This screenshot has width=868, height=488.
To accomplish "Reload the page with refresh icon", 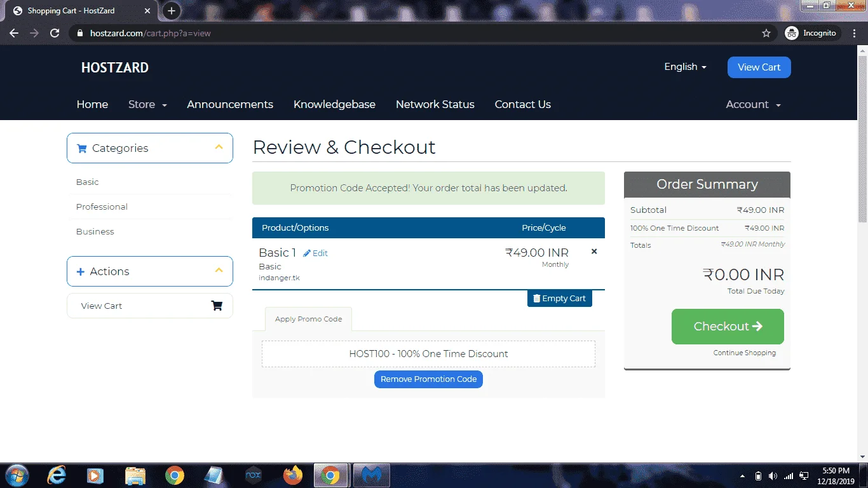I will tap(55, 33).
